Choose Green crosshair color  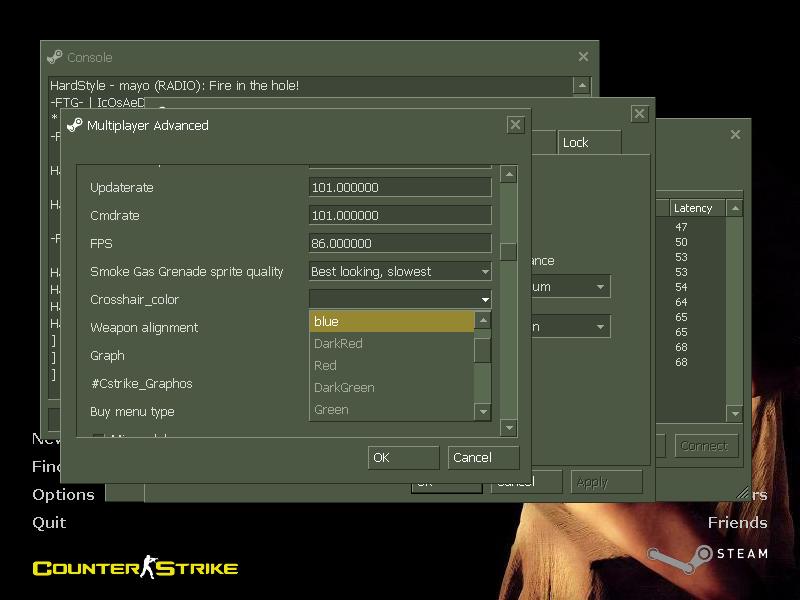click(x=391, y=409)
